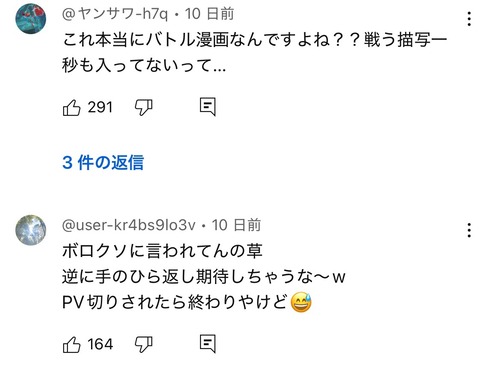The width and height of the screenshot is (500, 366).
Task: Click the avatar of @user-kr4bs9lo3v
Action: 31,230
